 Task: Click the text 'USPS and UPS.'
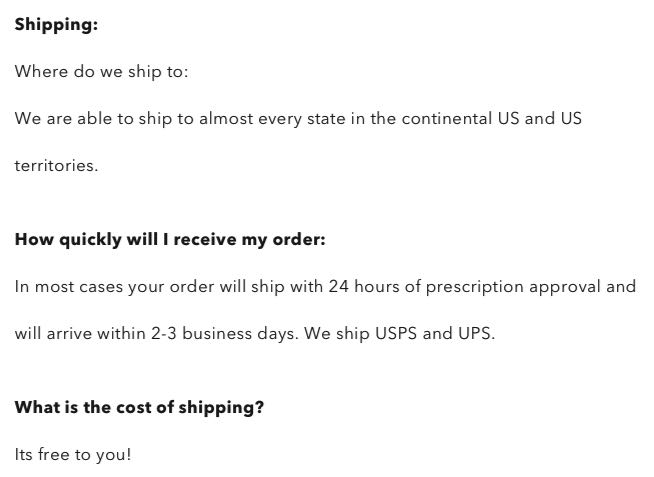pos(435,334)
